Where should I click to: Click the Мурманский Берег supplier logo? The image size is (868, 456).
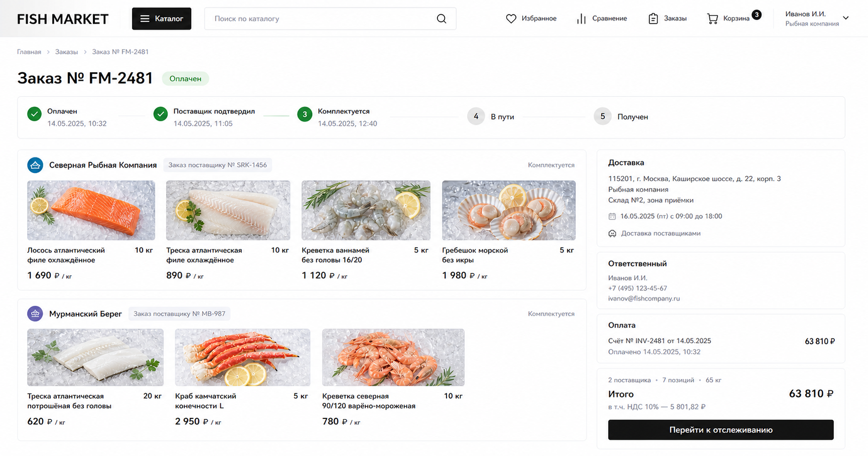35,314
